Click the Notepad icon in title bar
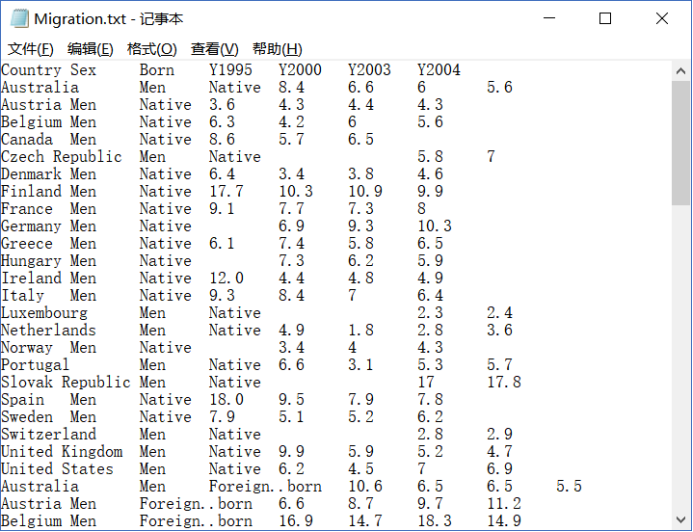The image size is (693, 532). tap(19, 19)
